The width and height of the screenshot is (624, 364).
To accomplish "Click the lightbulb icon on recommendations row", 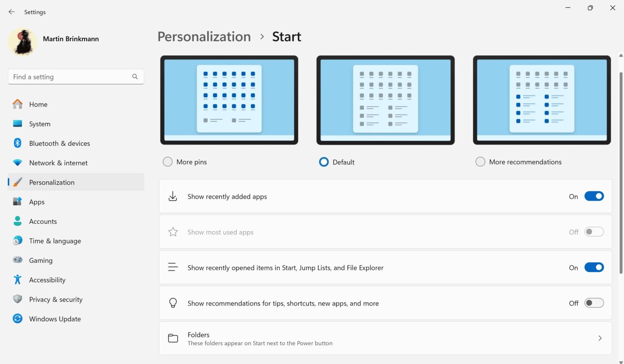I will 173,303.
